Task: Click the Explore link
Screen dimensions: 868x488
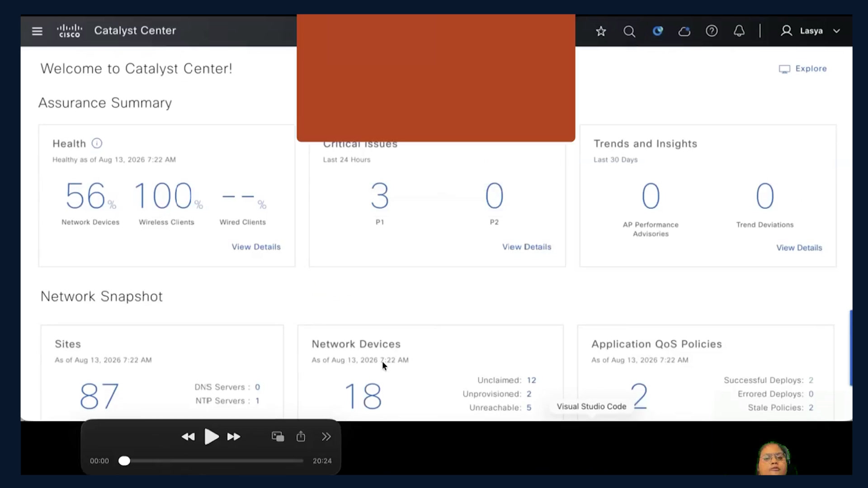Action: click(811, 69)
